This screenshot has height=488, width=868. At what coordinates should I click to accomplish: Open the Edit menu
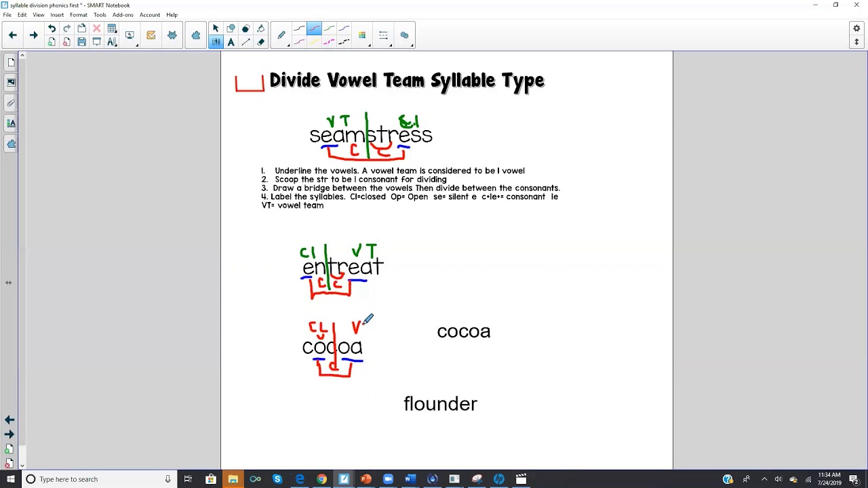[x=22, y=15]
